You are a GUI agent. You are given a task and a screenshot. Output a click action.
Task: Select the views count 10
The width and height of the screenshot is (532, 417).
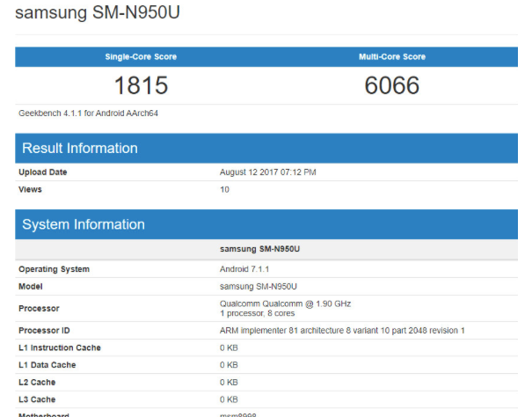pos(224,189)
